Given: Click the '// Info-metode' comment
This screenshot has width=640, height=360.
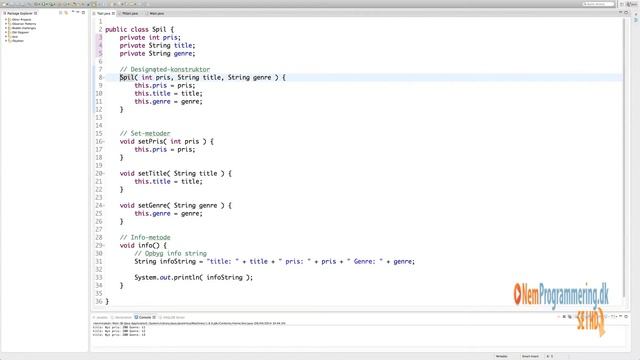Looking at the screenshot, I should pos(145,238).
